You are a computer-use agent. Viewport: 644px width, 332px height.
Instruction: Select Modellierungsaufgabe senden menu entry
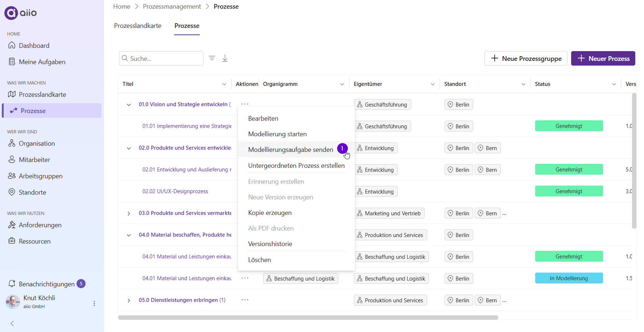coord(296,150)
